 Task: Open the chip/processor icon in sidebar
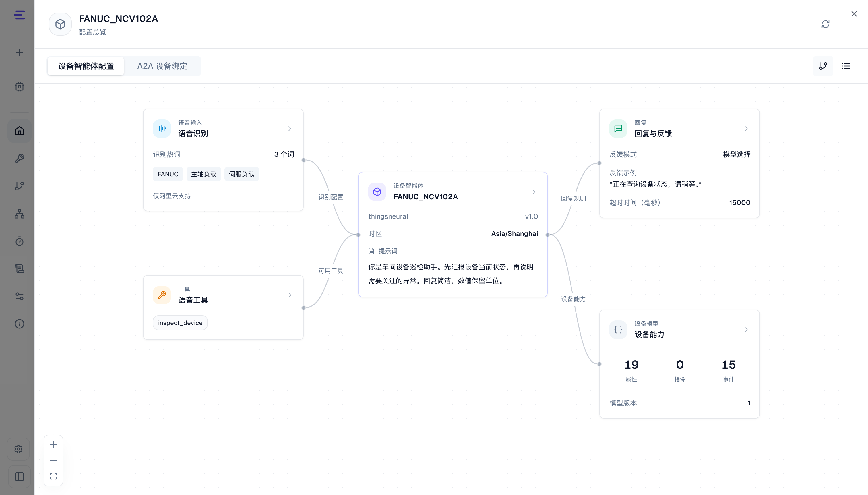[x=19, y=87]
